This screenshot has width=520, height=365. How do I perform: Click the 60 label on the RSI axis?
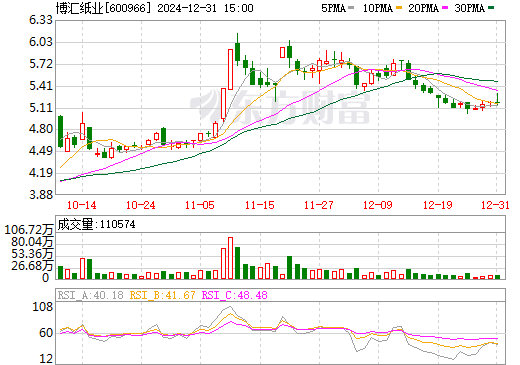click(46, 333)
